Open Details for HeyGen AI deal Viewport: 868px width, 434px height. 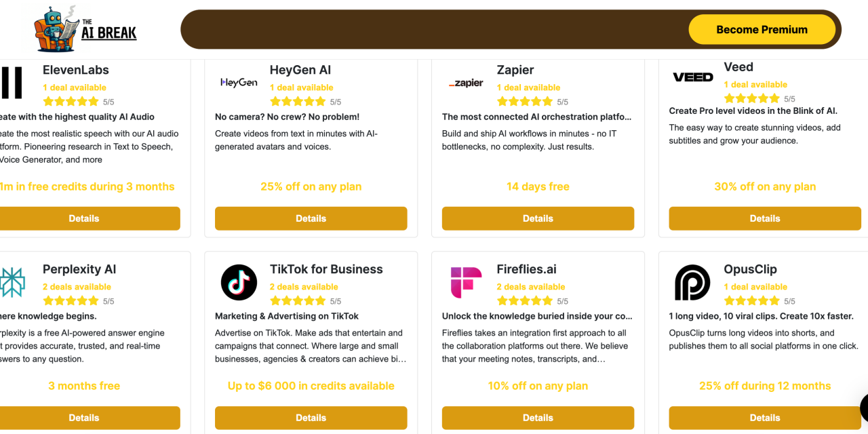(x=311, y=218)
